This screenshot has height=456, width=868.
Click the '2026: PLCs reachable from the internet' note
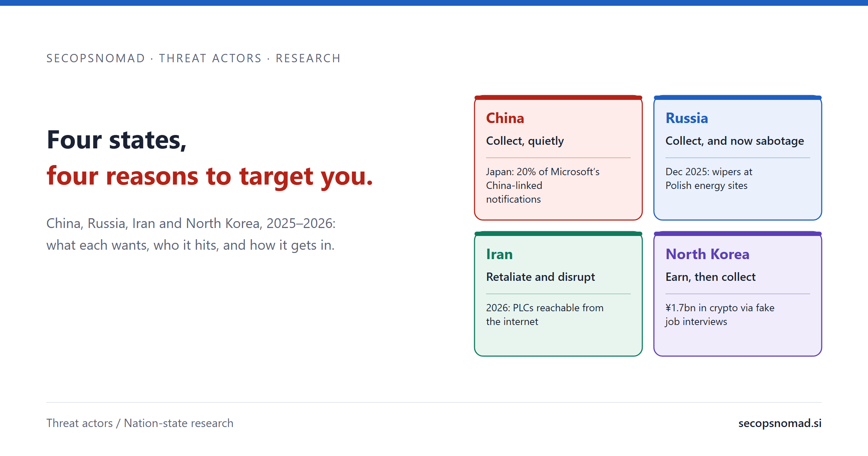click(x=545, y=314)
